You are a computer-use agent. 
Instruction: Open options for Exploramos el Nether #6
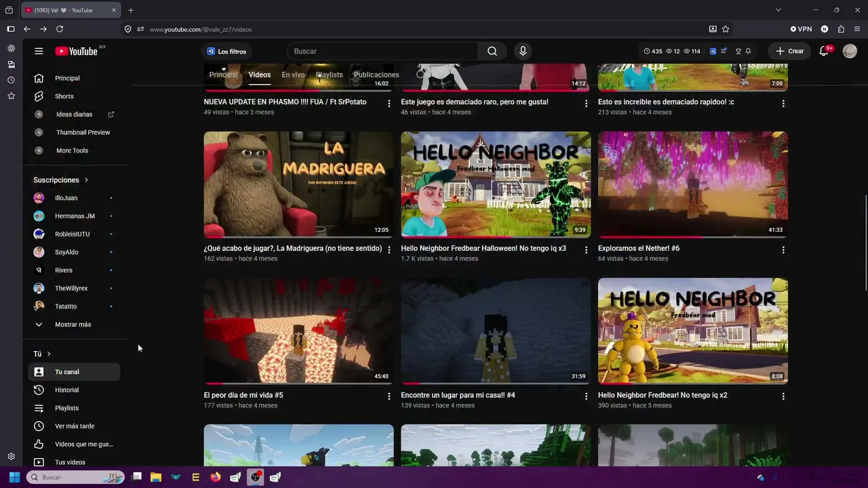(x=783, y=250)
